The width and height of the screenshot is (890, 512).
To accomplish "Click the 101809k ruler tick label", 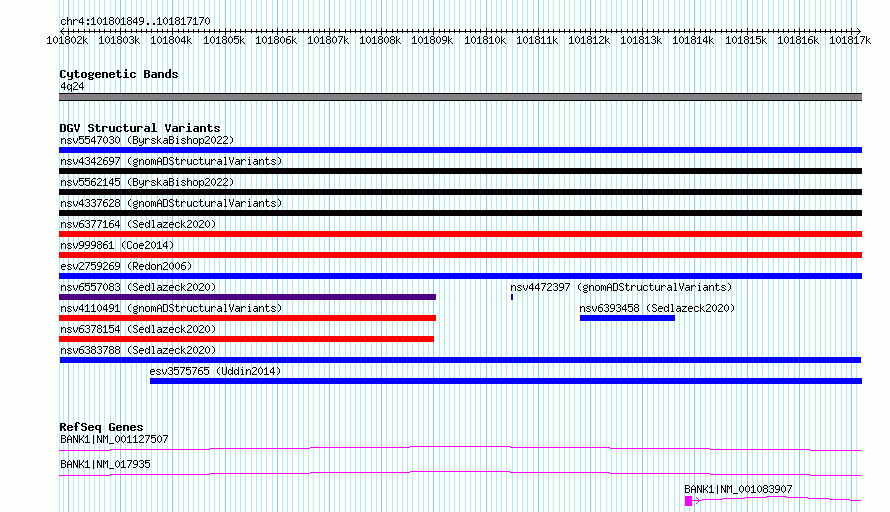I will (x=432, y=40).
